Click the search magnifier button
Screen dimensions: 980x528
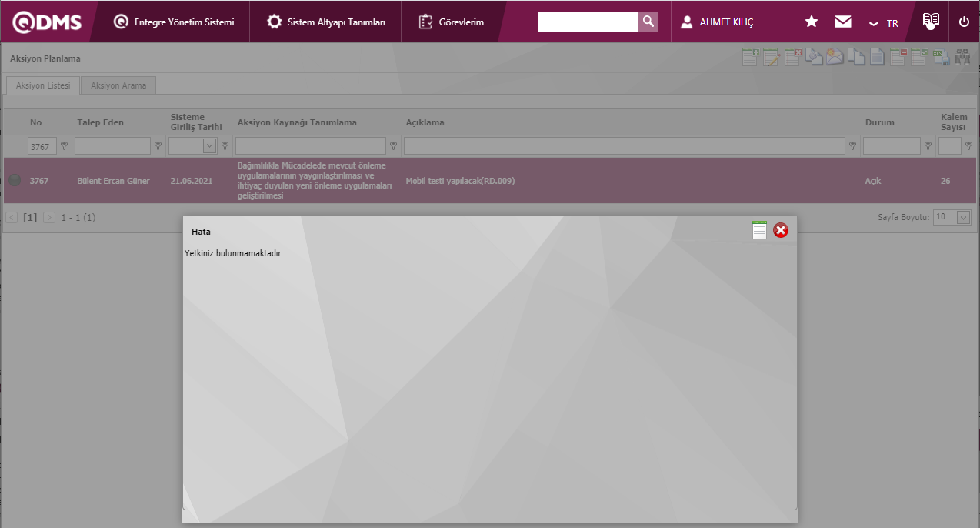point(648,22)
